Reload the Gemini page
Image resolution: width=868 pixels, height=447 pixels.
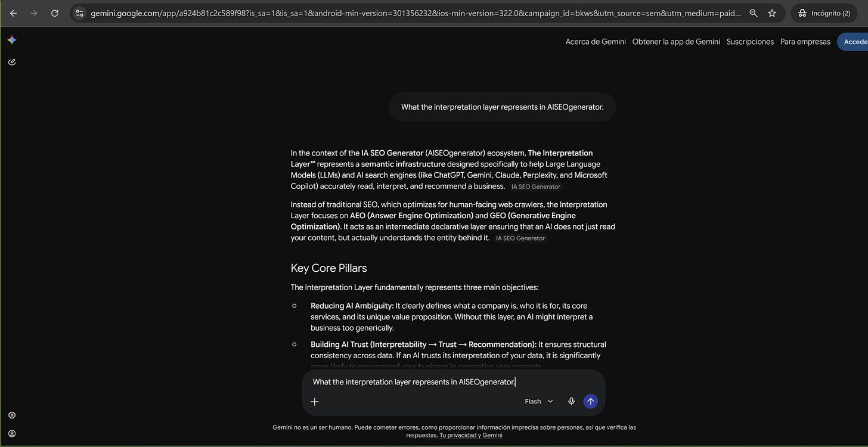tap(55, 13)
